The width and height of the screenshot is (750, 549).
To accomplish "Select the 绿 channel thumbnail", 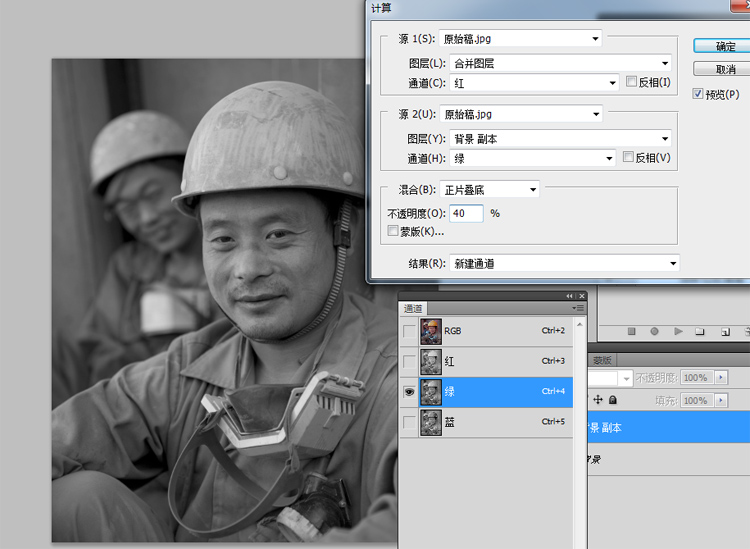I will (x=431, y=392).
